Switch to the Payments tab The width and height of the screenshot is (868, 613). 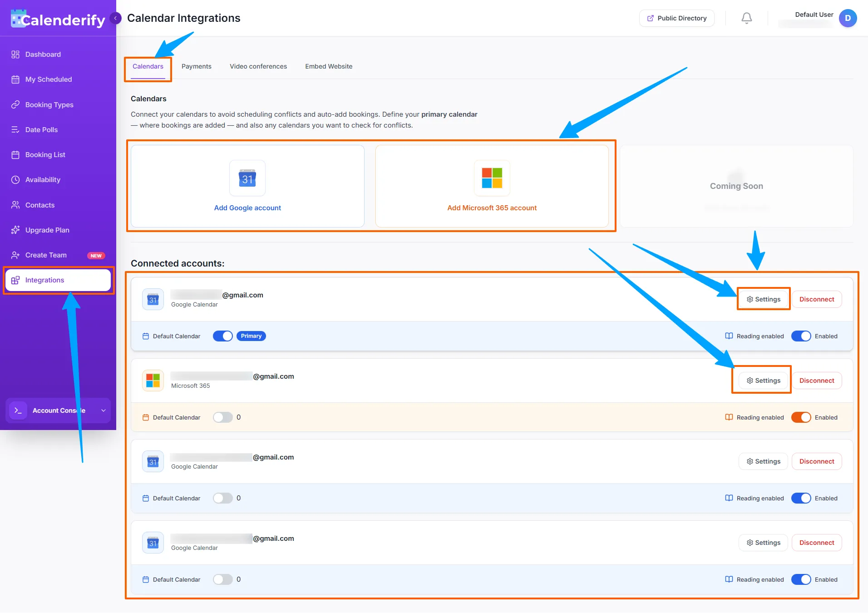(196, 66)
